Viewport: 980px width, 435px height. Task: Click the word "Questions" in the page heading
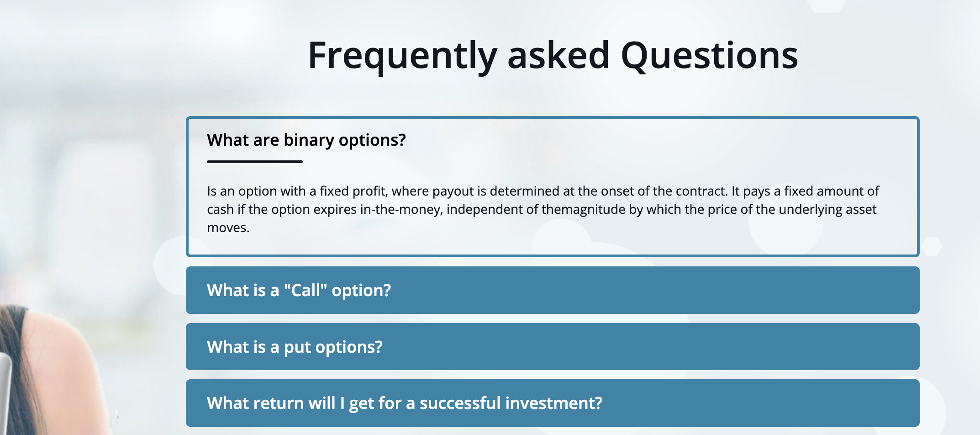[x=709, y=56]
